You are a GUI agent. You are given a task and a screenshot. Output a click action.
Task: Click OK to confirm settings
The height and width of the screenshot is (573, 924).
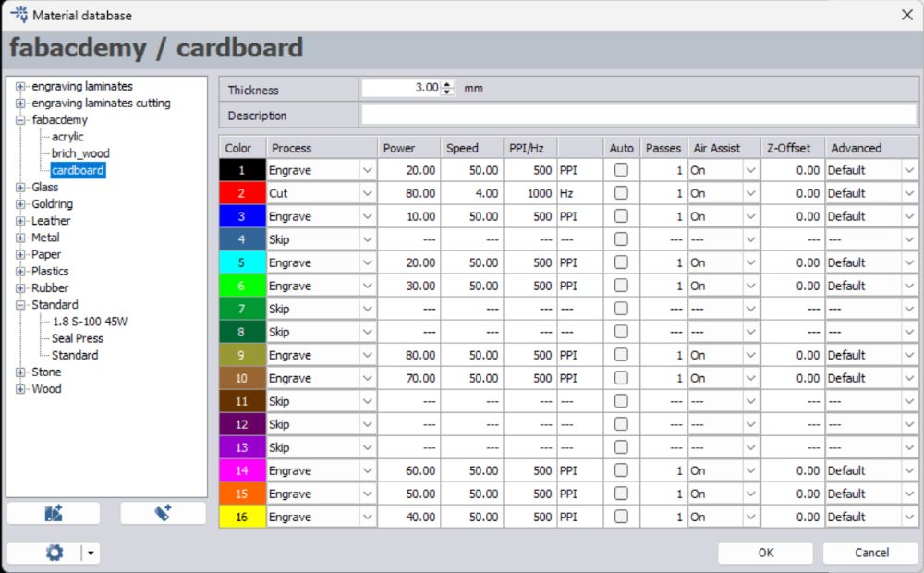(x=765, y=553)
